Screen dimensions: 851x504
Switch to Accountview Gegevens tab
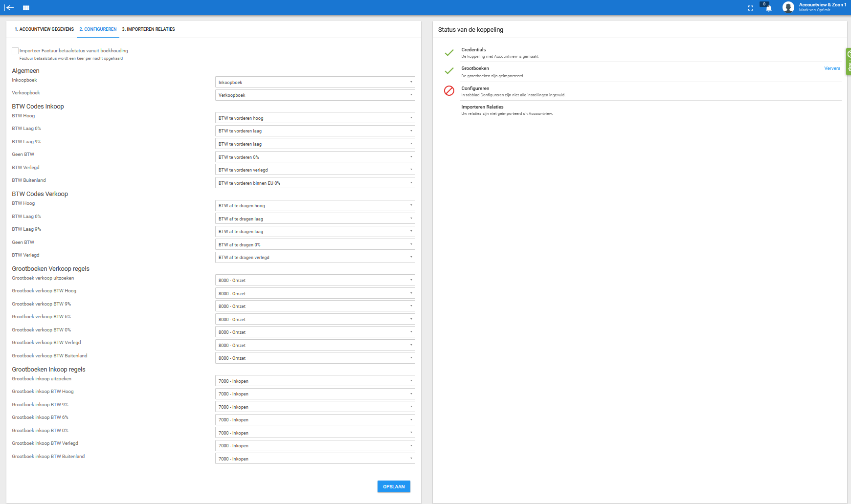tap(44, 29)
